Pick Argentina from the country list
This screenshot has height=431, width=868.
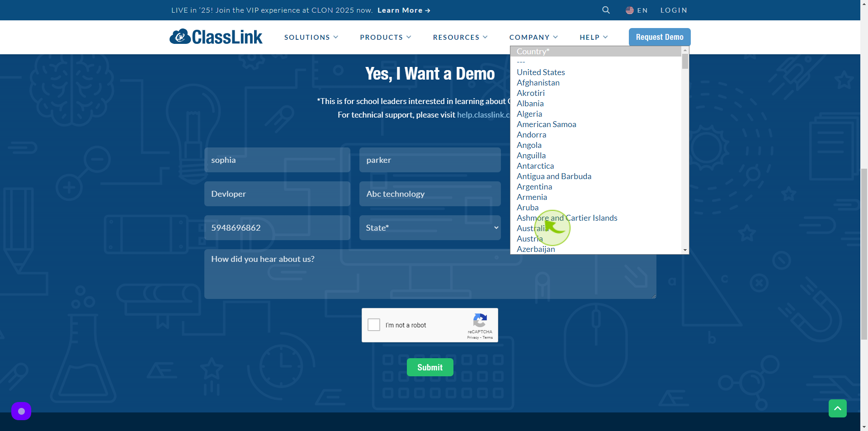coord(596,187)
